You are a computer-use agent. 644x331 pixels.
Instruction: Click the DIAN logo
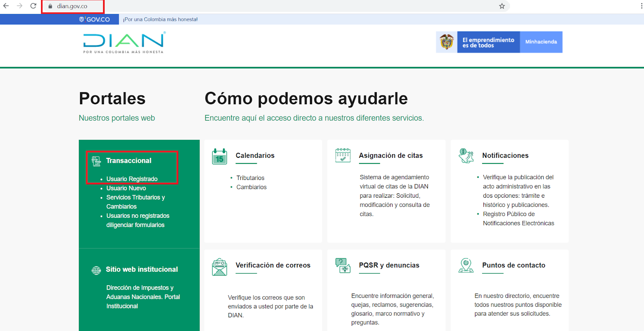(x=124, y=43)
